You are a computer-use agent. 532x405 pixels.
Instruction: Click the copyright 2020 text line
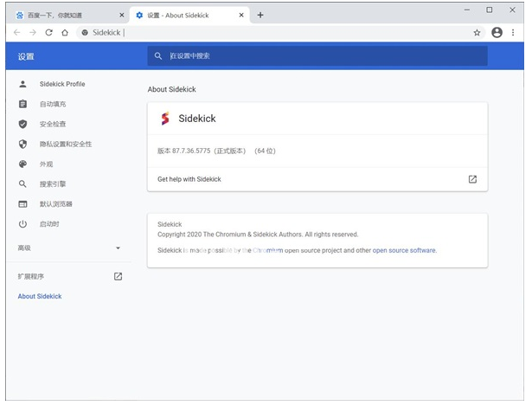258,235
